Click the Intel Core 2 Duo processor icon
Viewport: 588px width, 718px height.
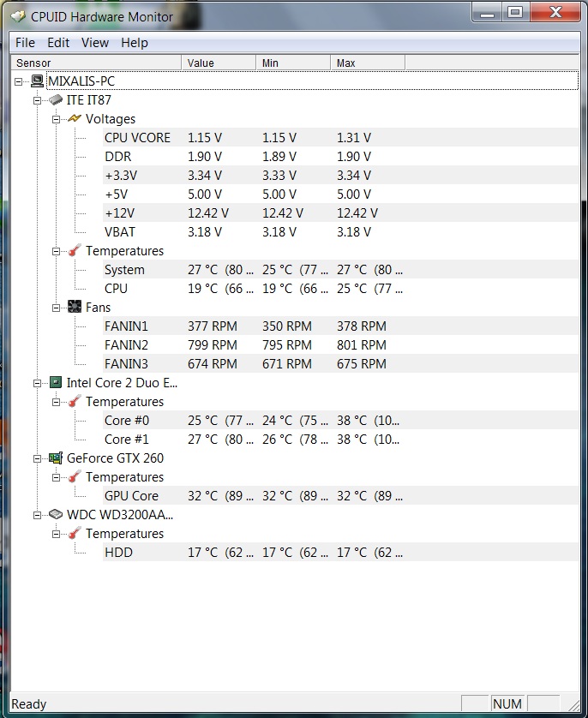56,382
